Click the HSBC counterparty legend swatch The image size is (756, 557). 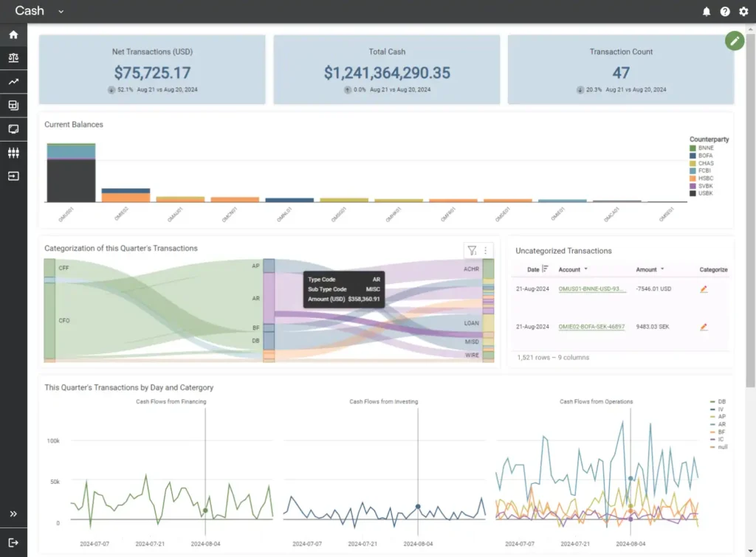point(693,179)
